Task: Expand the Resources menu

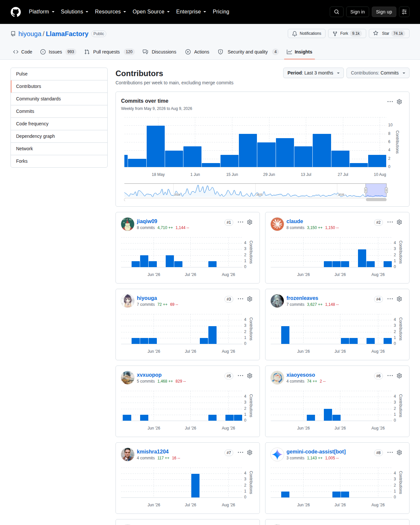Action: click(110, 12)
